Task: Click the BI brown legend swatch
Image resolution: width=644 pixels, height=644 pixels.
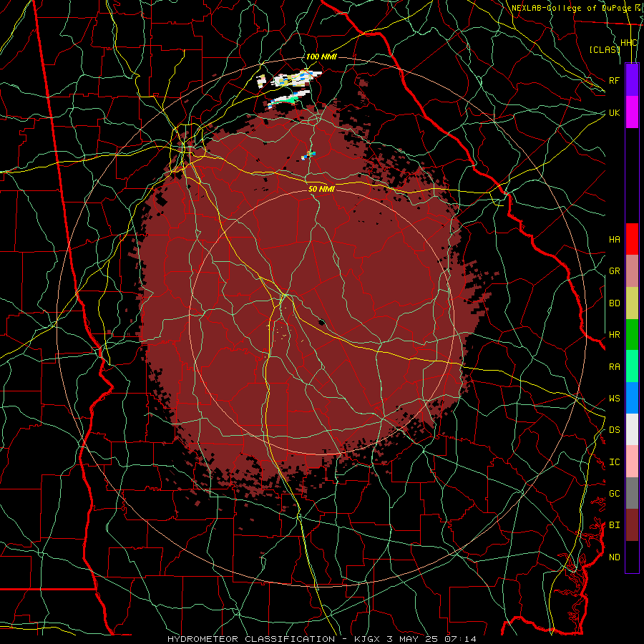Action: point(632,525)
